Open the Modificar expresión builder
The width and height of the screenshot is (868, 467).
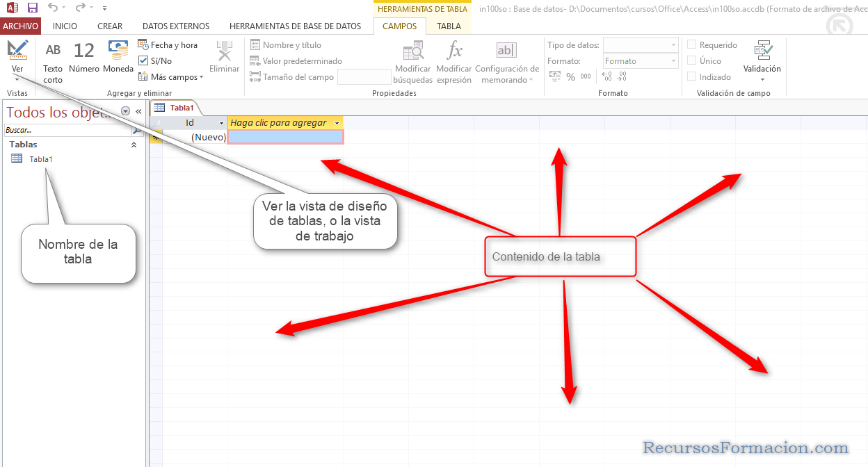pyautogui.click(x=453, y=59)
